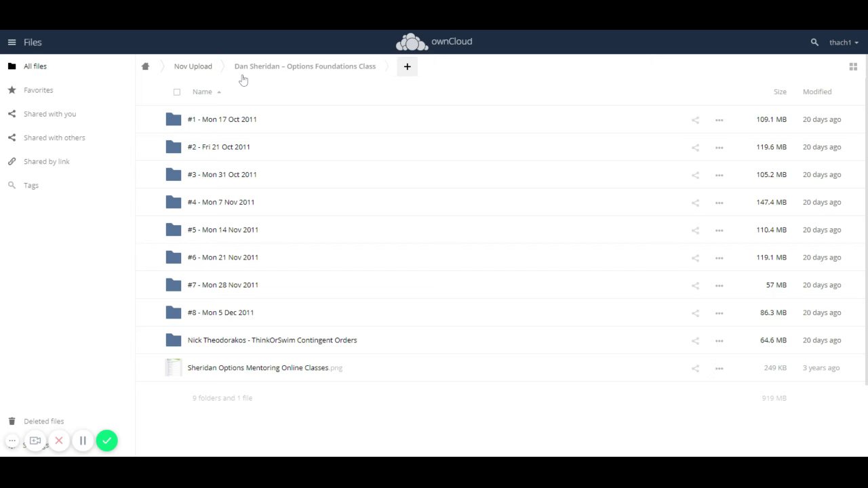Share the #5 - Mon 14 Nov 2011 folder

(695, 230)
